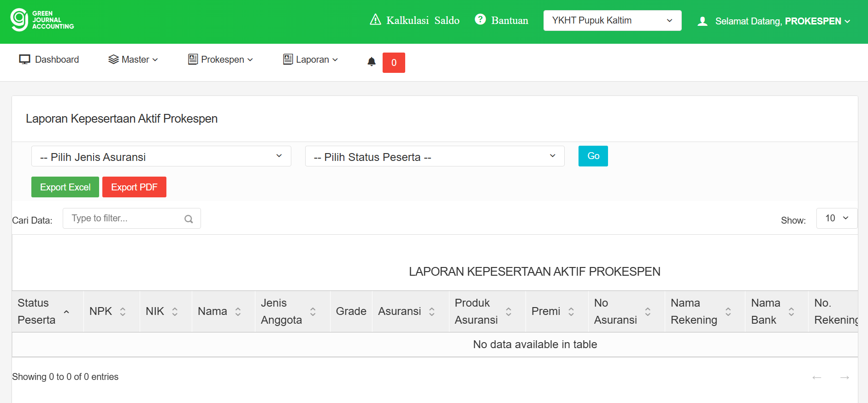
Task: Sort by Asuransi column arrows
Action: pos(432,312)
